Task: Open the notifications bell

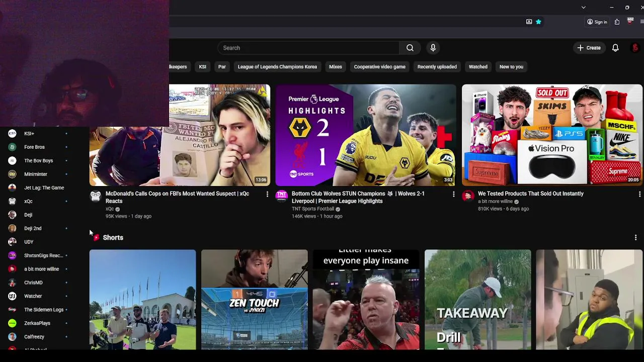Action: point(615,48)
